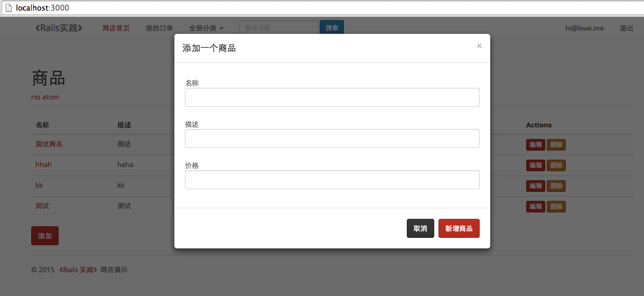
Task: Click the 添加 button below the table
Action: click(x=45, y=236)
